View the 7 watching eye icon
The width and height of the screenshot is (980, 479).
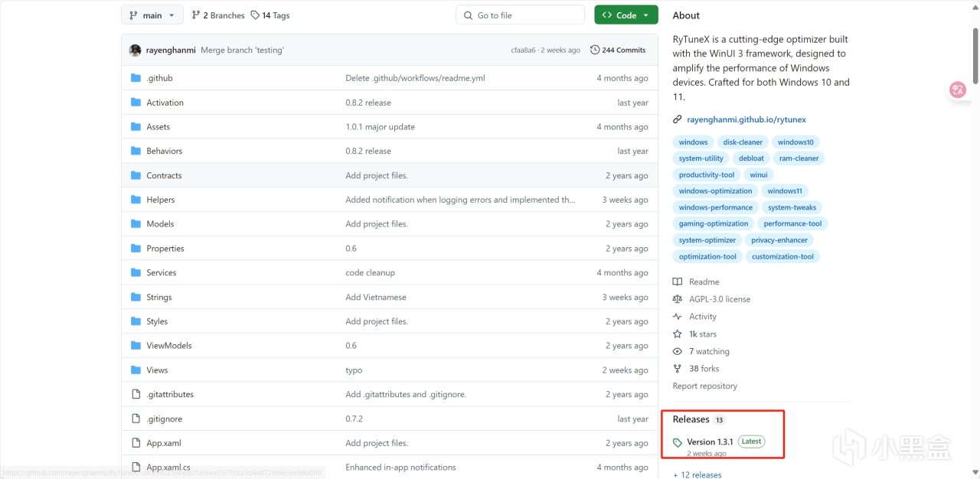coord(677,351)
